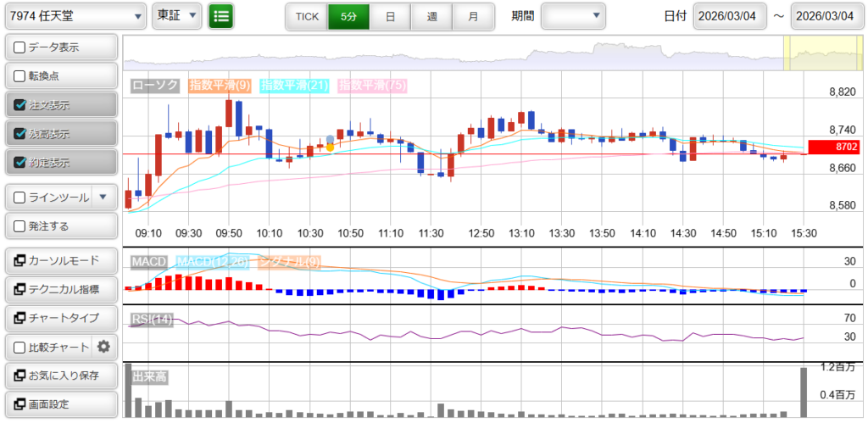
Task: Expand the 東証 market dropdown
Action: point(177,16)
